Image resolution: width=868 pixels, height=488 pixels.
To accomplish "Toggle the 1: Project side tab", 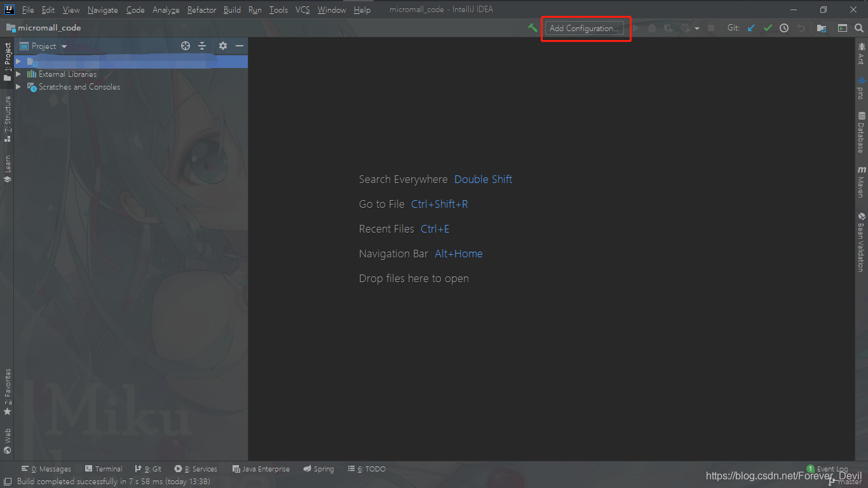I will click(7, 62).
